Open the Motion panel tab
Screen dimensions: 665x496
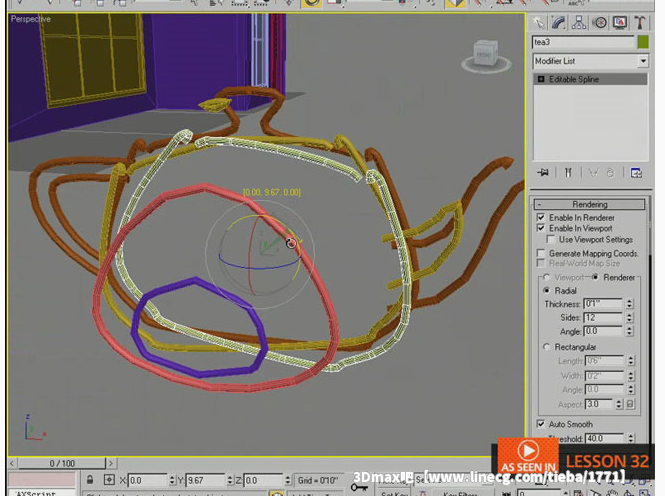tap(600, 21)
